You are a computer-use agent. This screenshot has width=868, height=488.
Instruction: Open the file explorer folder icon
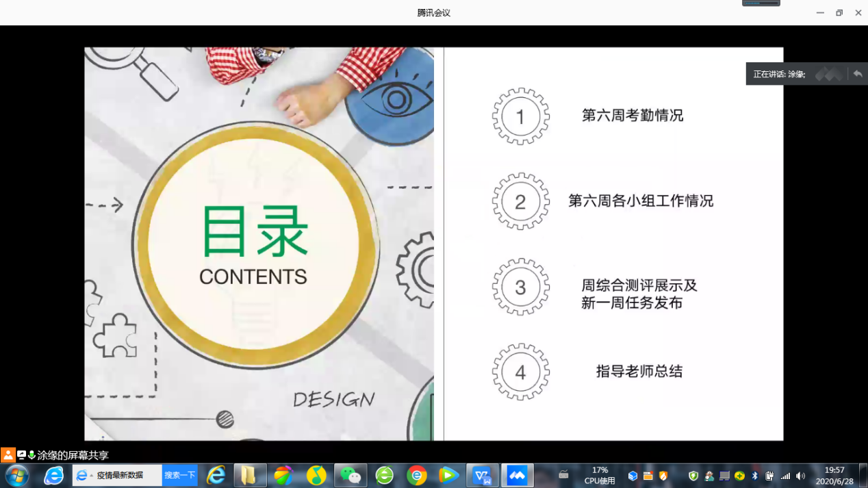click(249, 475)
